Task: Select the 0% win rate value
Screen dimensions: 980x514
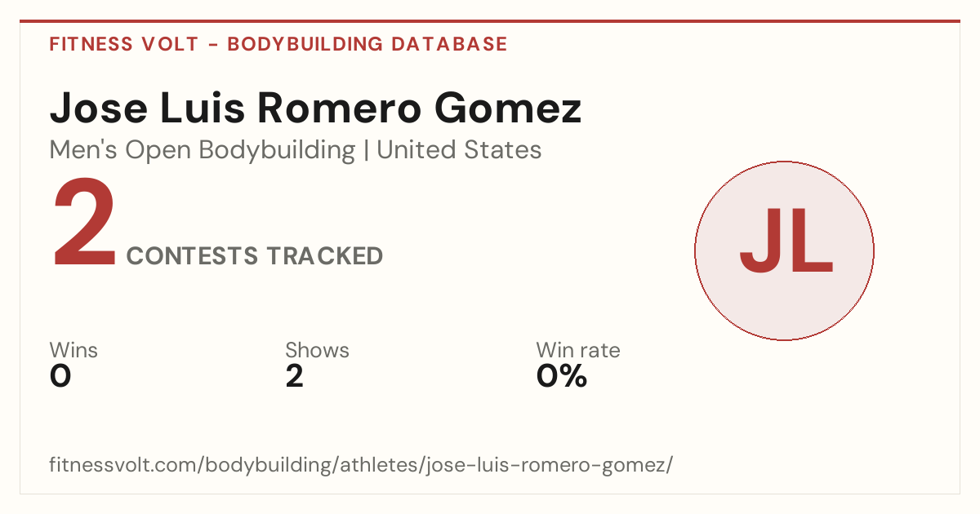Action: coord(562,376)
